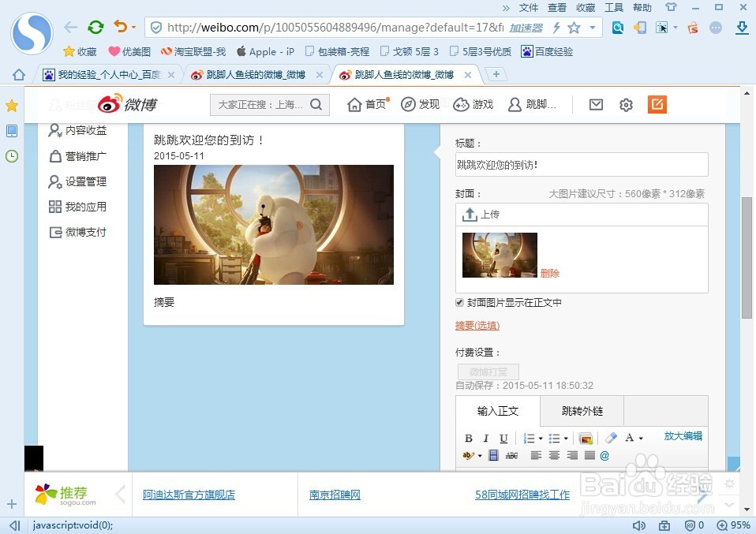Click 删除 to remove cover image
This screenshot has width=756, height=534.
[x=550, y=273]
